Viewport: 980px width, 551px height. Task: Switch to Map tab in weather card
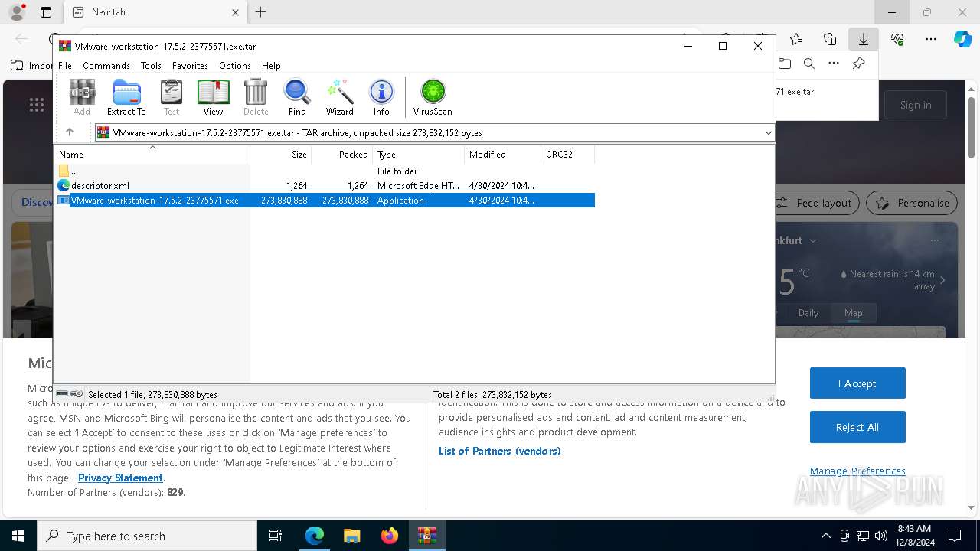pyautogui.click(x=854, y=312)
